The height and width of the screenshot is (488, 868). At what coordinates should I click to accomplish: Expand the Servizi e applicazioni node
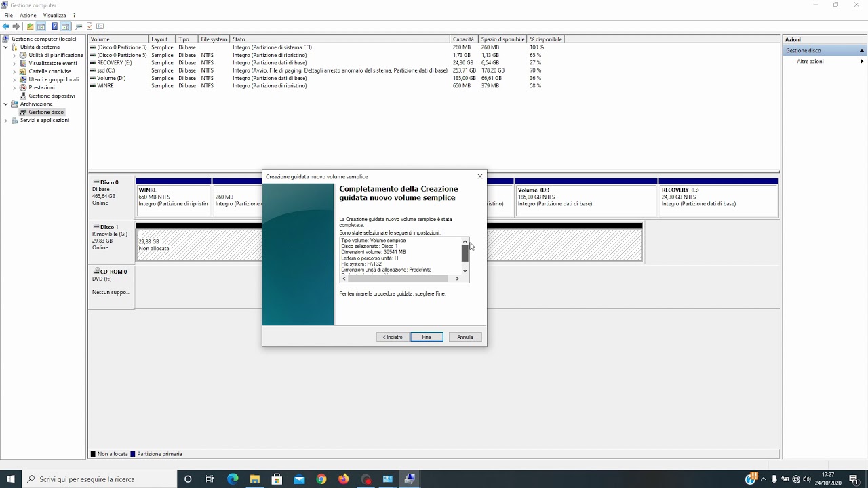(x=6, y=120)
